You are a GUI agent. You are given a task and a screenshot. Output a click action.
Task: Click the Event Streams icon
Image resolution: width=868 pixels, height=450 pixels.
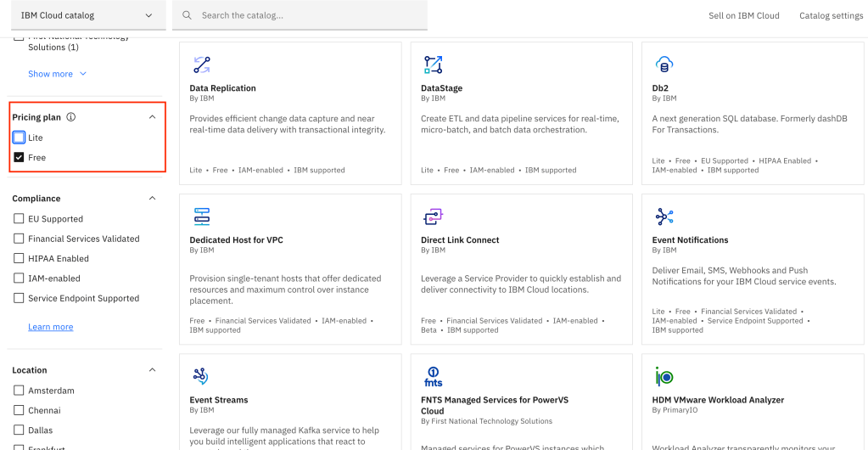[201, 376]
